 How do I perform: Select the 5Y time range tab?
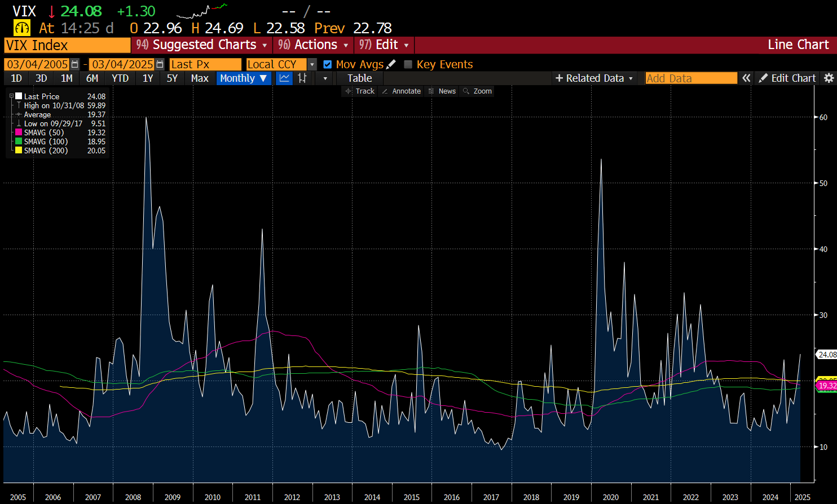172,78
